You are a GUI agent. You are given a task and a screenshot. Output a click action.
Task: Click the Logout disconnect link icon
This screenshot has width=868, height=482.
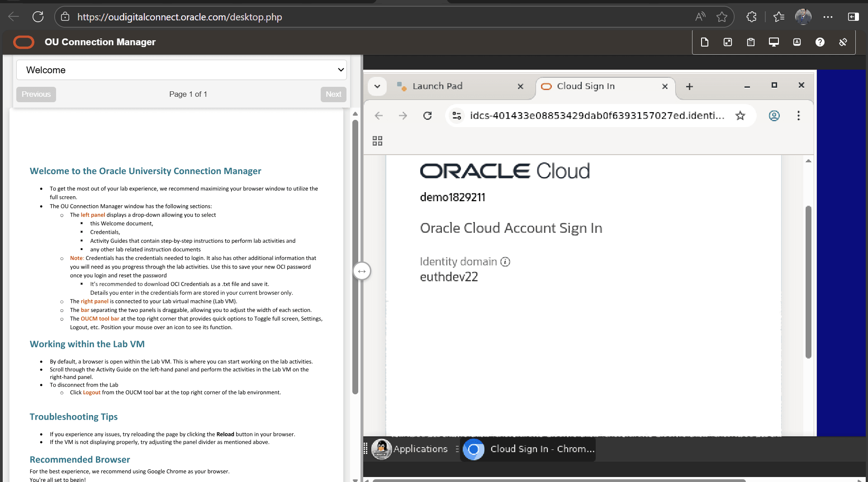(843, 42)
